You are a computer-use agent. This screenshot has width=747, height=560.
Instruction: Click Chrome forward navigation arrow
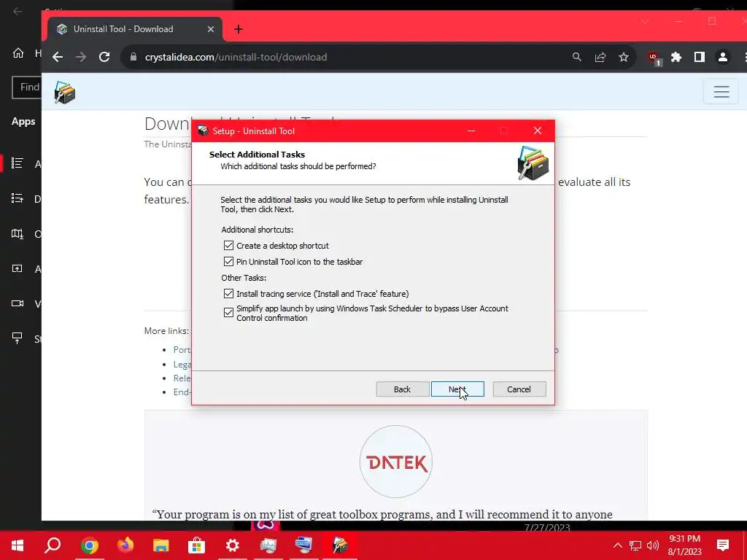point(81,57)
